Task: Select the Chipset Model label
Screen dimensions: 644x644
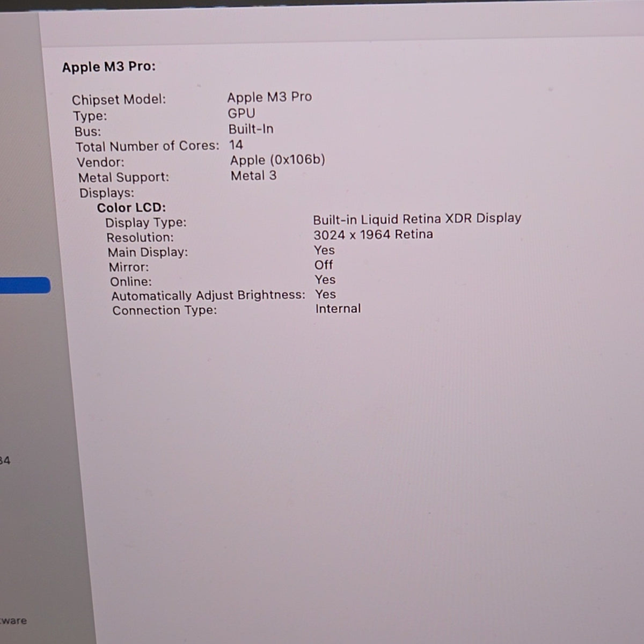Action: tap(119, 100)
